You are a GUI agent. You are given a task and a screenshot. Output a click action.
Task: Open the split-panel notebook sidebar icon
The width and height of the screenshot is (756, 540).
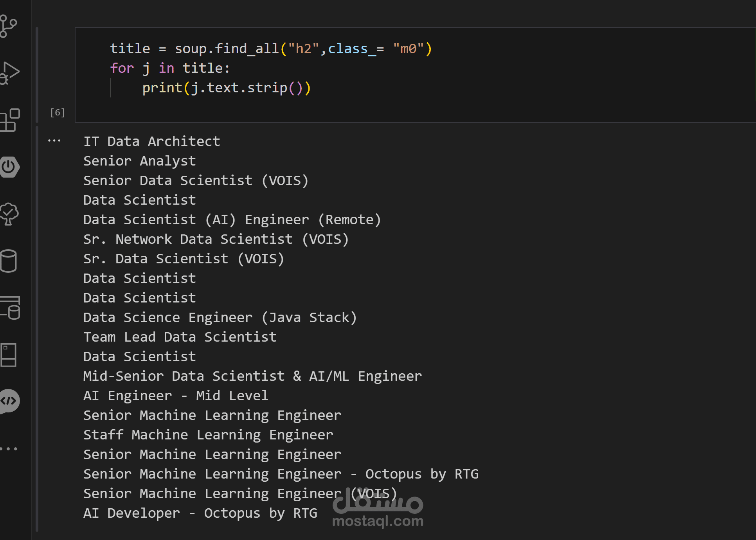[9, 355]
